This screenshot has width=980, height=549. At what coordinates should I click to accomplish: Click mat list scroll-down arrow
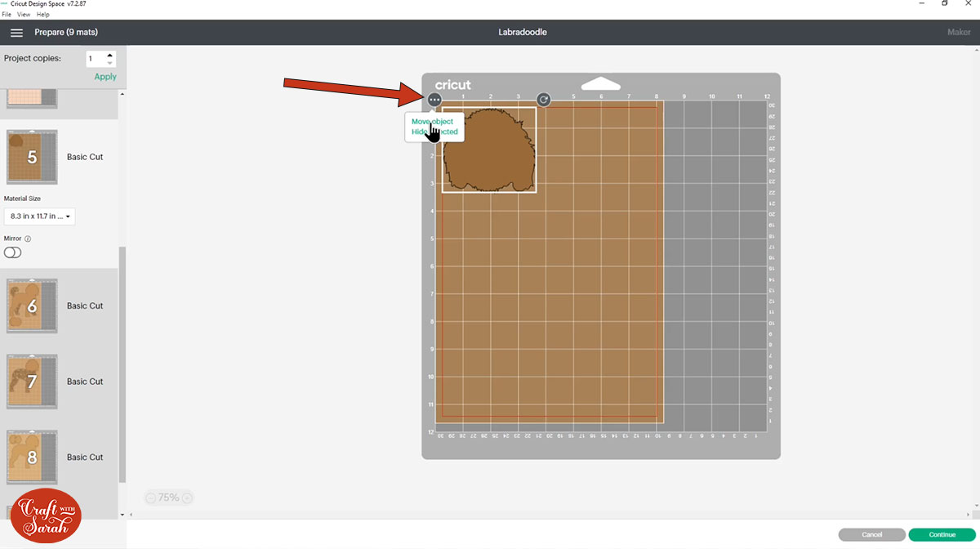tap(122, 515)
